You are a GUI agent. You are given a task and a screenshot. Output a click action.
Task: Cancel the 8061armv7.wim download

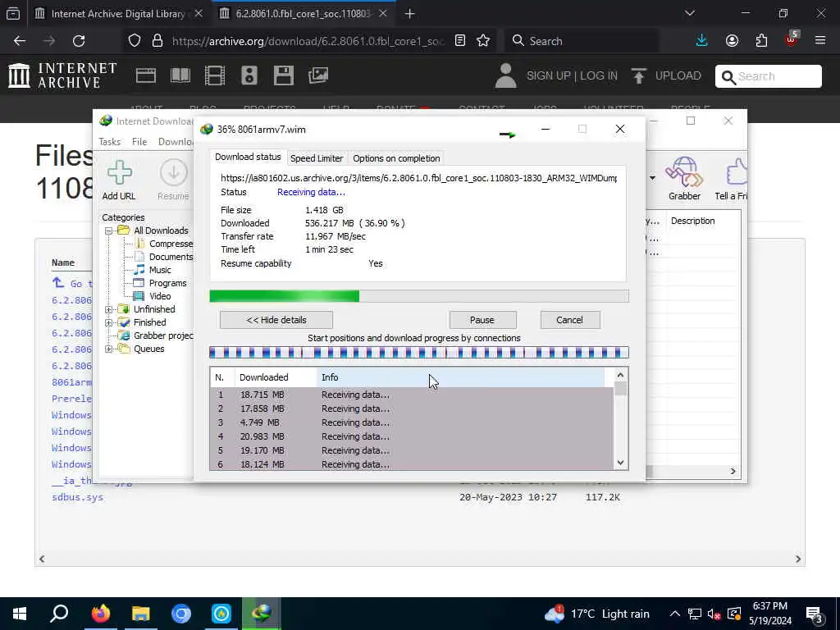(569, 320)
